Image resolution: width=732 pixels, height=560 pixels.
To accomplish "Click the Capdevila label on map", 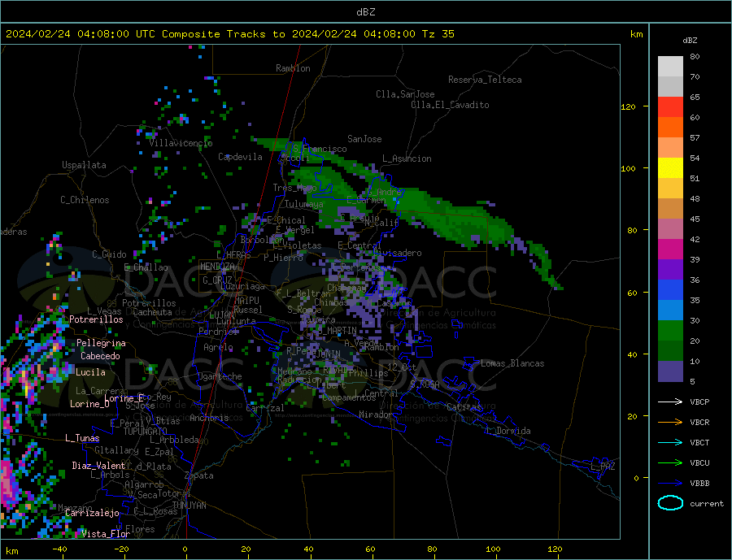I will tap(241, 157).
